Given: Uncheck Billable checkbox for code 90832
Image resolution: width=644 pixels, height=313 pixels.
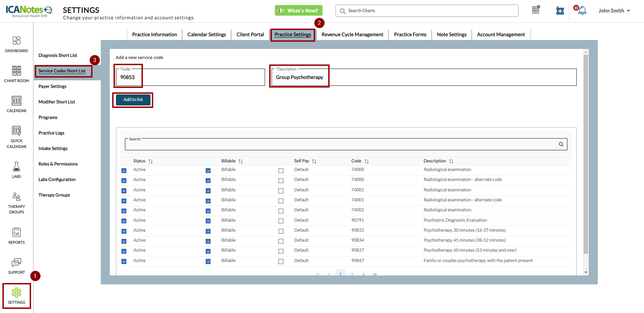Looking at the screenshot, I should click(x=208, y=231).
